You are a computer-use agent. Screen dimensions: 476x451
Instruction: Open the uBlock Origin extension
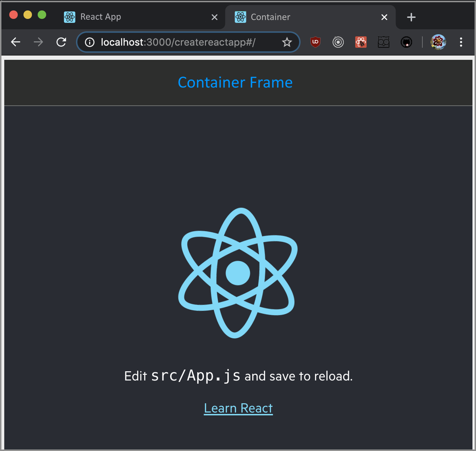(315, 42)
